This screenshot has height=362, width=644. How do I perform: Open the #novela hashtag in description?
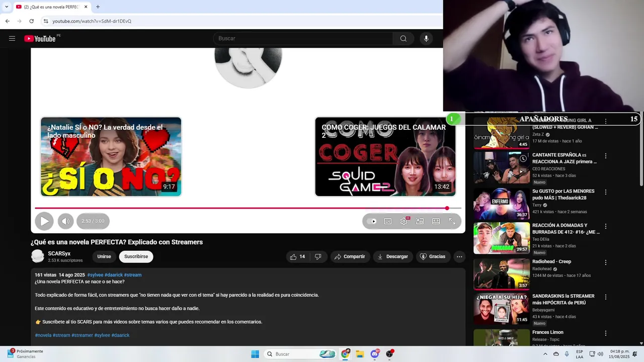(x=43, y=335)
